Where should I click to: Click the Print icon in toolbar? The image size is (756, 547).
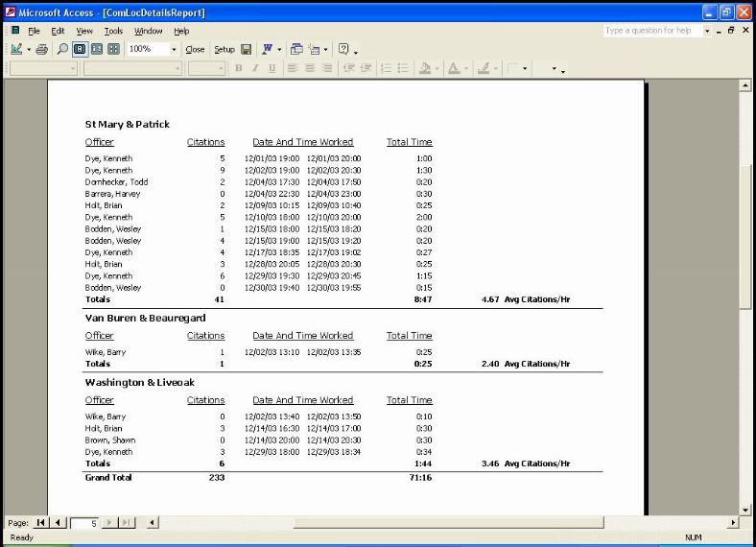click(x=41, y=49)
